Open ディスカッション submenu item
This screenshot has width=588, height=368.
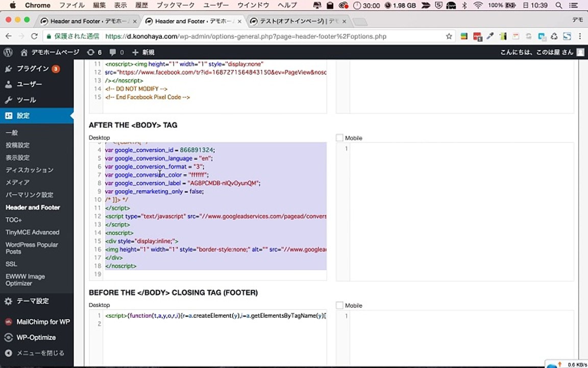pos(29,170)
